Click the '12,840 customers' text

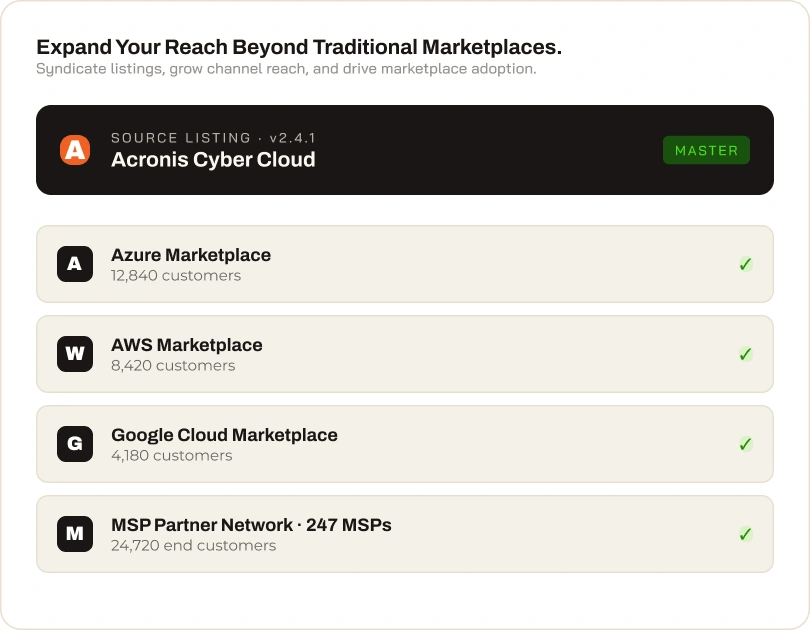(x=176, y=276)
